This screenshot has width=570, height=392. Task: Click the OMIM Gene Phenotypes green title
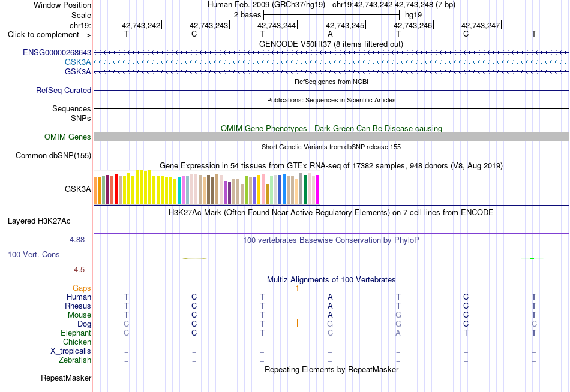[x=331, y=128]
